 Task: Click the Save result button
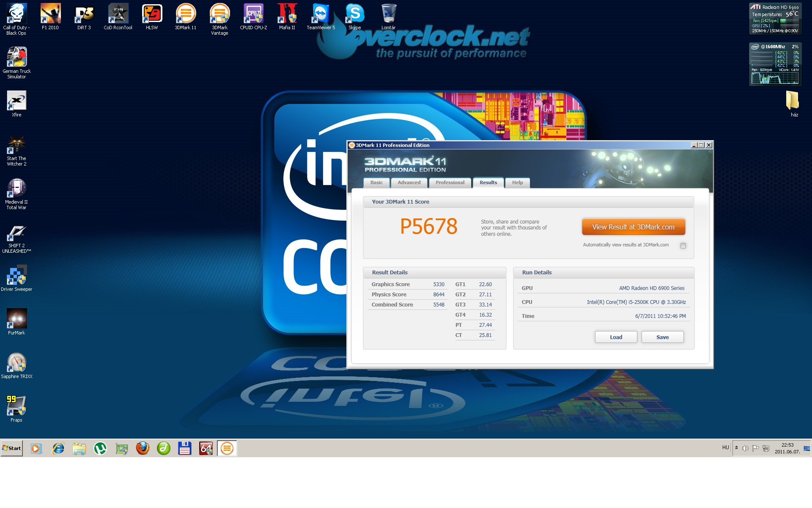[x=662, y=337]
